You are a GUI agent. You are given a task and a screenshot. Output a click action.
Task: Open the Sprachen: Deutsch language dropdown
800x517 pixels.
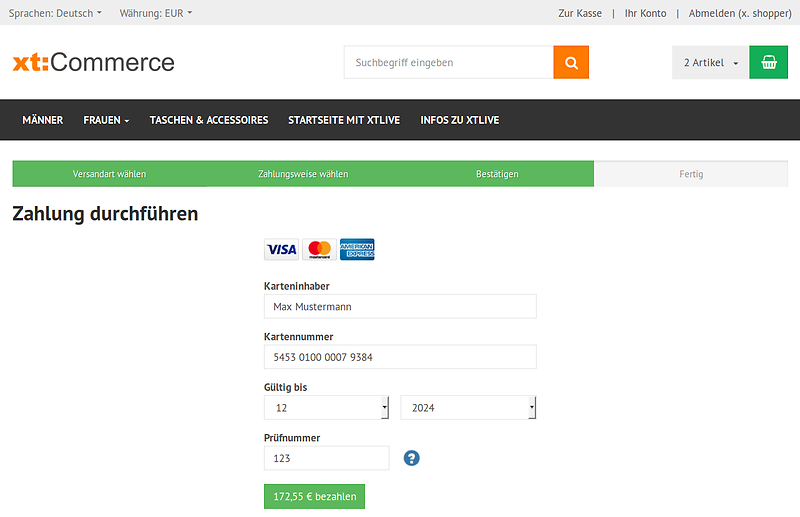click(55, 13)
